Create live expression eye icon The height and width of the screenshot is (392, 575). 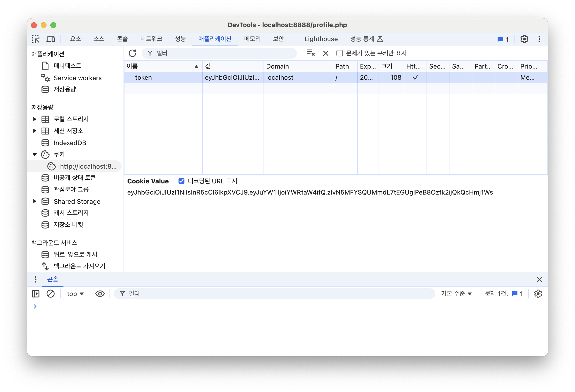point(100,293)
